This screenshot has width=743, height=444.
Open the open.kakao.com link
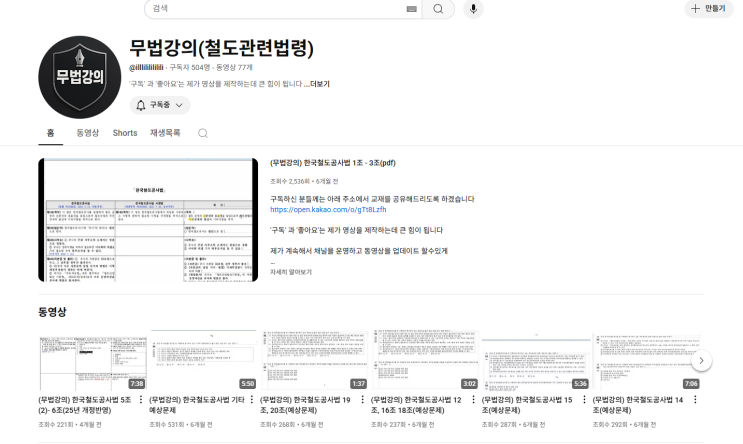[x=328, y=209]
